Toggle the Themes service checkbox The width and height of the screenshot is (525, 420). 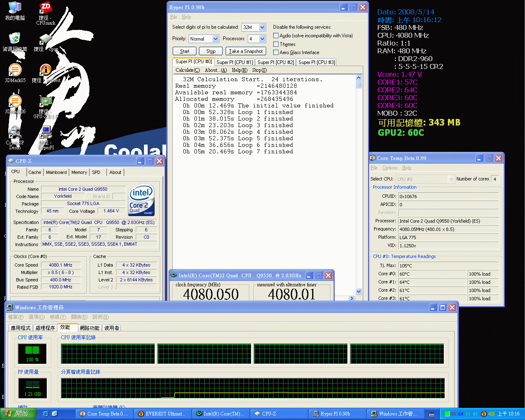(x=276, y=44)
